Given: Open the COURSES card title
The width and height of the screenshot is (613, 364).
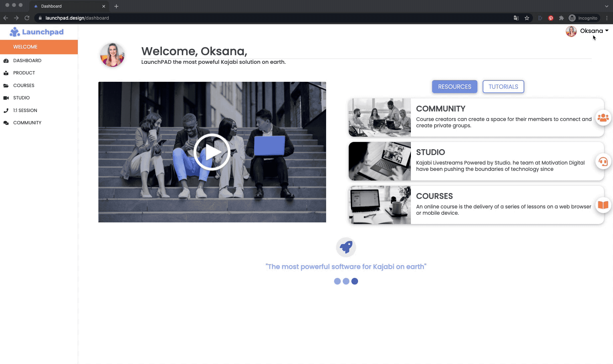Looking at the screenshot, I should (x=434, y=196).
